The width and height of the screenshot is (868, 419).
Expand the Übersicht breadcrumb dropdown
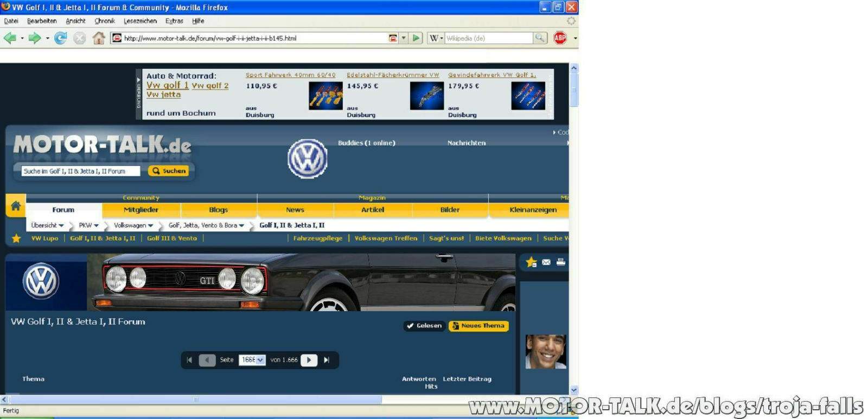coord(61,225)
